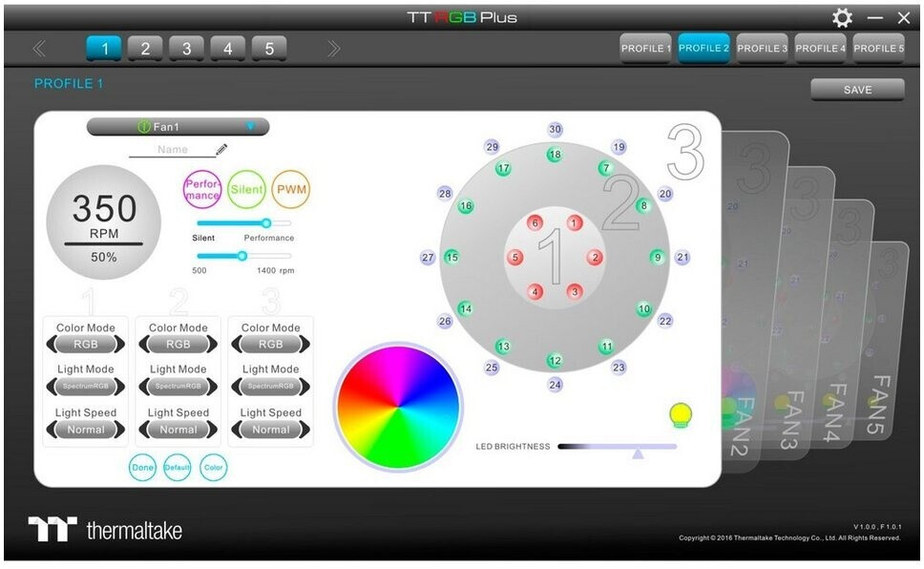Go to next controller with the right double chevron
This screenshot has height=569, width=924.
[x=333, y=49]
